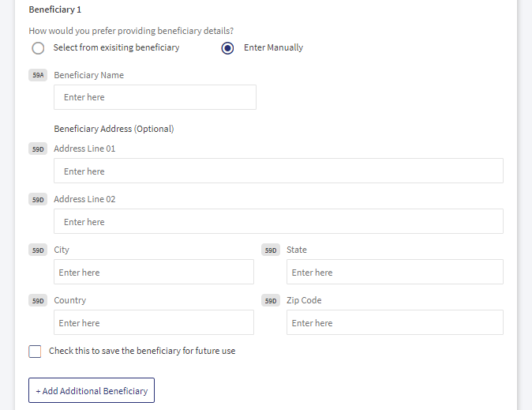Click the 59D tag beside Country
Viewport: 532px width, 410px height.
(x=38, y=301)
